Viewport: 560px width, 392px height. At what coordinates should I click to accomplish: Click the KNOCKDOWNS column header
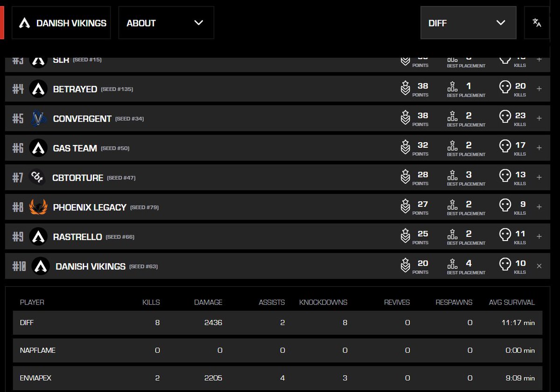click(323, 303)
